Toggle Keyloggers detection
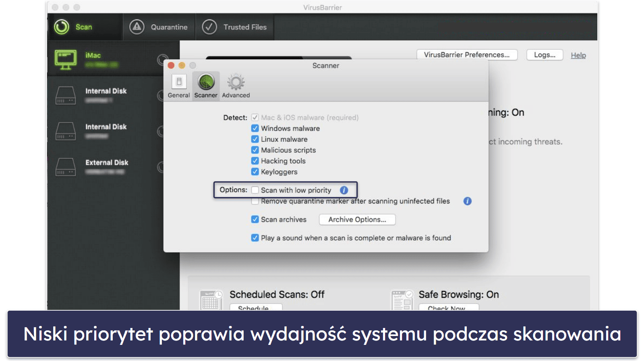 [x=255, y=172]
